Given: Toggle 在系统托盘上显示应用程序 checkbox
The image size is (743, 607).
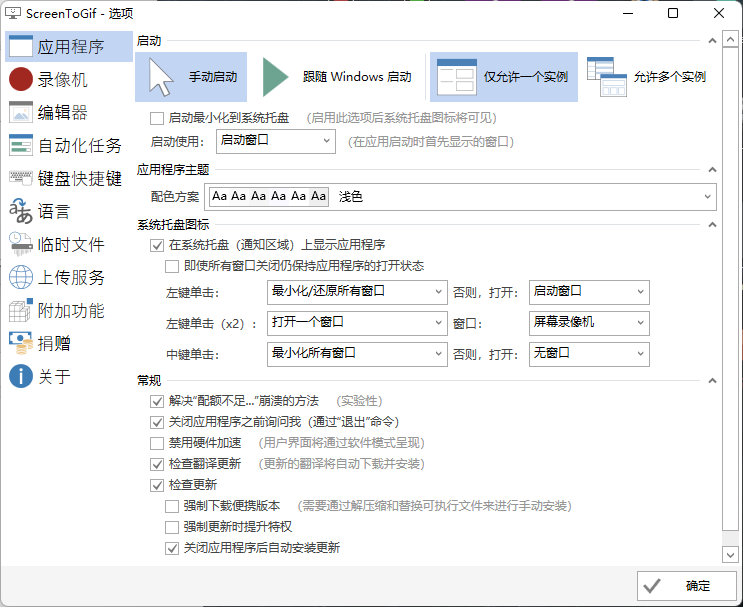Looking at the screenshot, I should tap(157, 245).
